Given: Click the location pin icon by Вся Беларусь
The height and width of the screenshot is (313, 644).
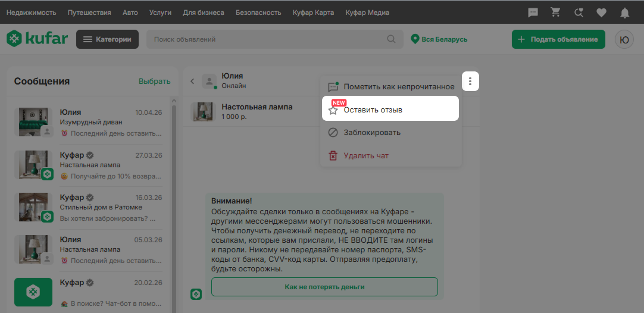Looking at the screenshot, I should pos(415,39).
